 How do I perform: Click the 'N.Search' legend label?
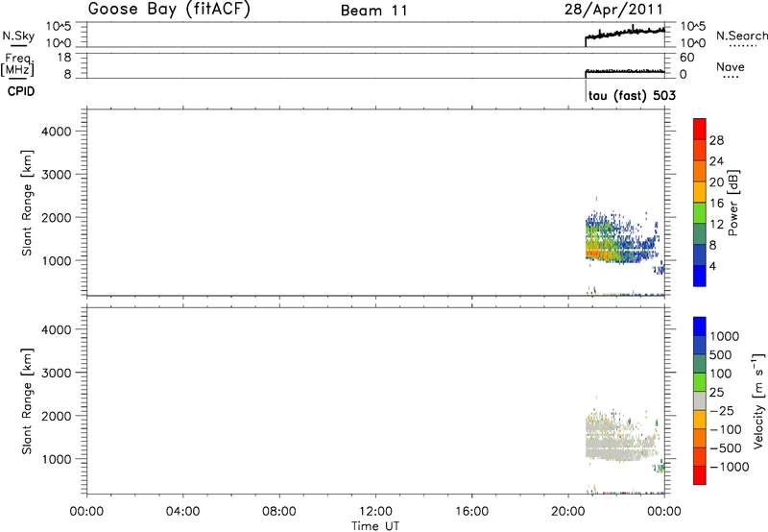pos(742,36)
